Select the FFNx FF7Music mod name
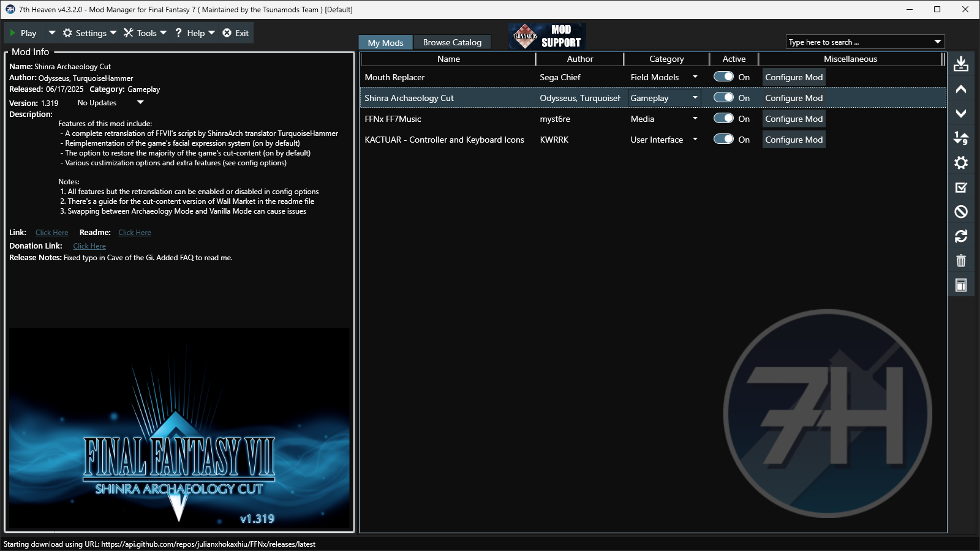 [x=393, y=119]
